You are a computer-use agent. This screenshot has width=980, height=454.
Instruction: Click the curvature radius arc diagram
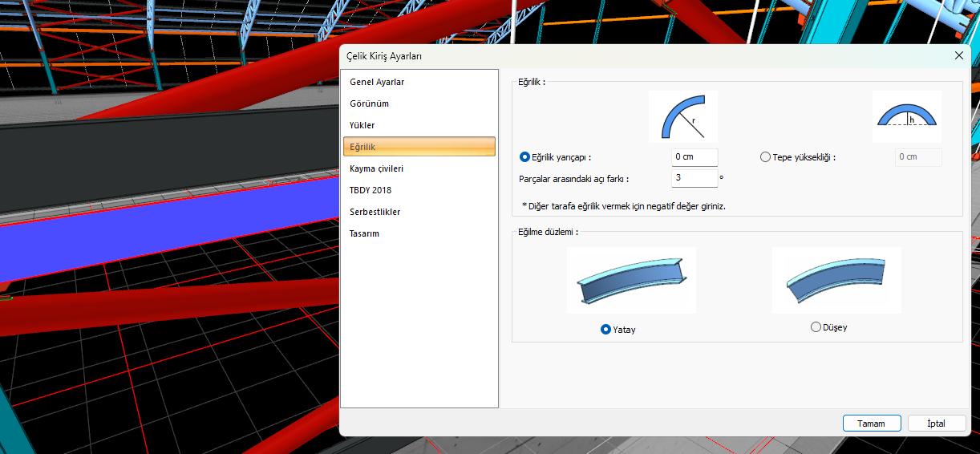point(682,116)
